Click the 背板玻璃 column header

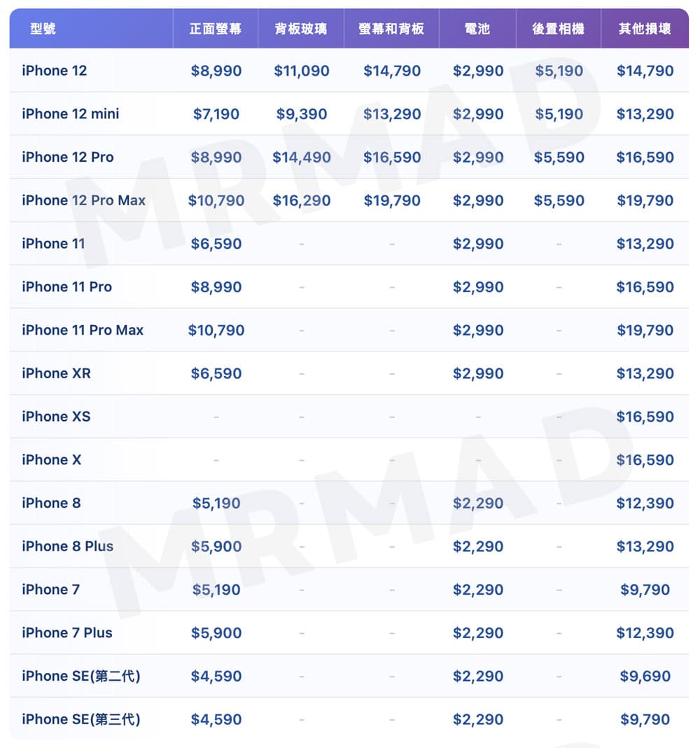pyautogui.click(x=301, y=29)
